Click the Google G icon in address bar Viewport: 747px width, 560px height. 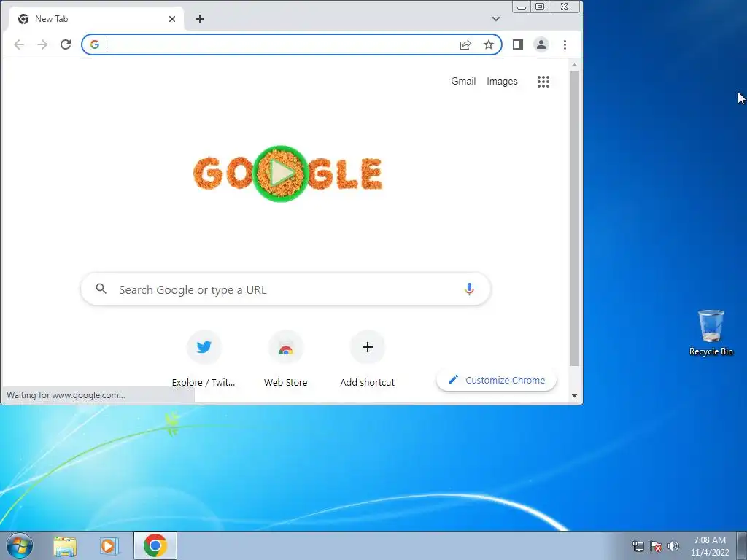pyautogui.click(x=95, y=44)
